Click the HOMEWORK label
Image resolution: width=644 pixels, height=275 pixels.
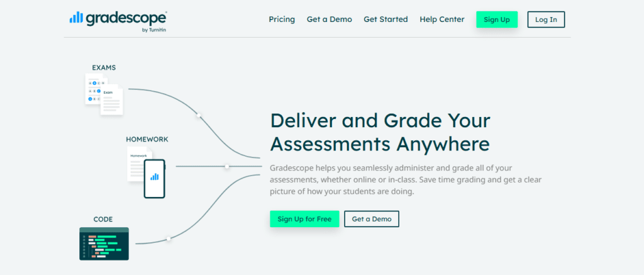tap(147, 139)
